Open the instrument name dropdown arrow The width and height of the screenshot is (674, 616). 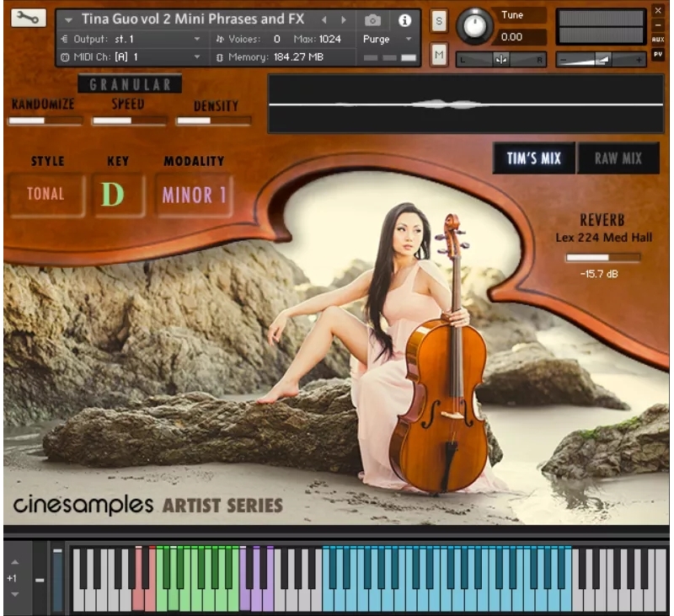coord(68,19)
